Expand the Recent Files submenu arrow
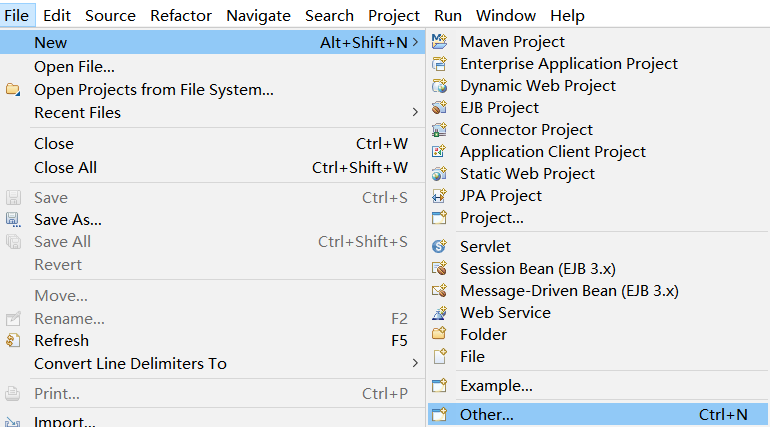 (415, 112)
